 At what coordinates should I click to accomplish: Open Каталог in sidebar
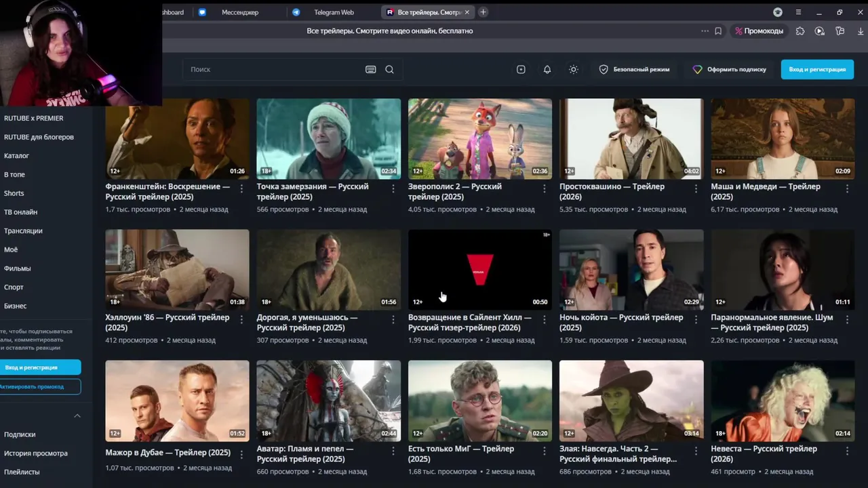point(17,156)
